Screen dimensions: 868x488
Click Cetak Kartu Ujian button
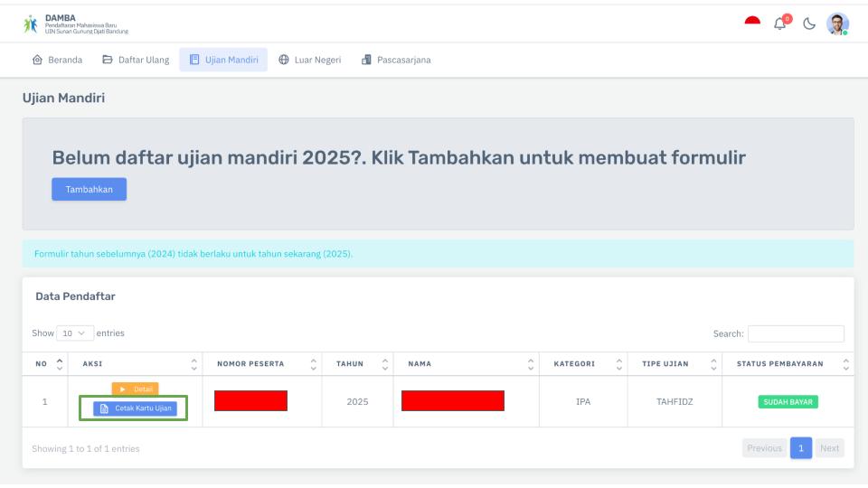tap(135, 408)
